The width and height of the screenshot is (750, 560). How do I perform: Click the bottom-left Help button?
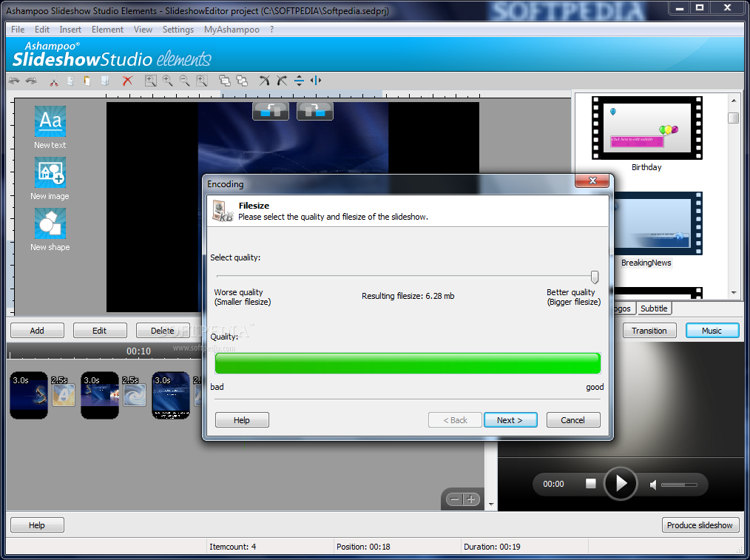(37, 525)
